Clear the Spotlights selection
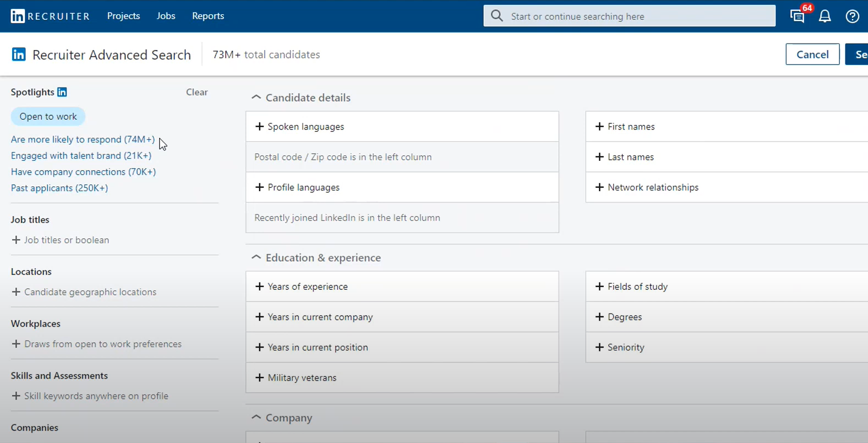Screen dimensions: 868x443 [196, 92]
